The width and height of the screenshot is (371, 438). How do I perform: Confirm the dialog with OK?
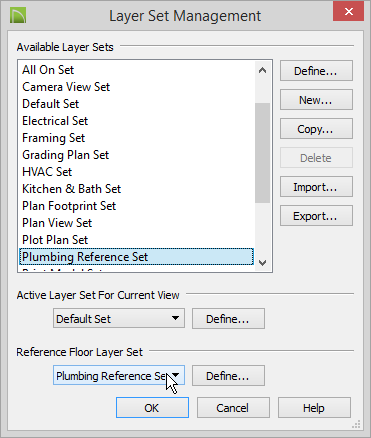point(152,407)
